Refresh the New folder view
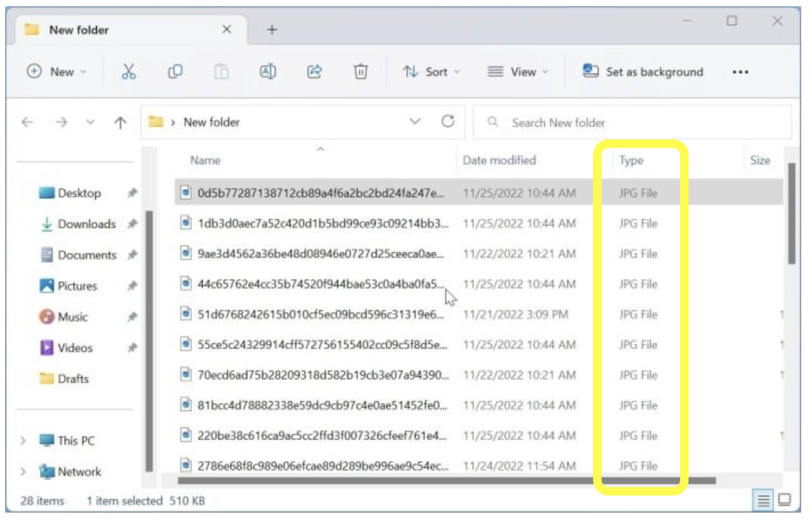This screenshot has width=812, height=520. click(448, 121)
